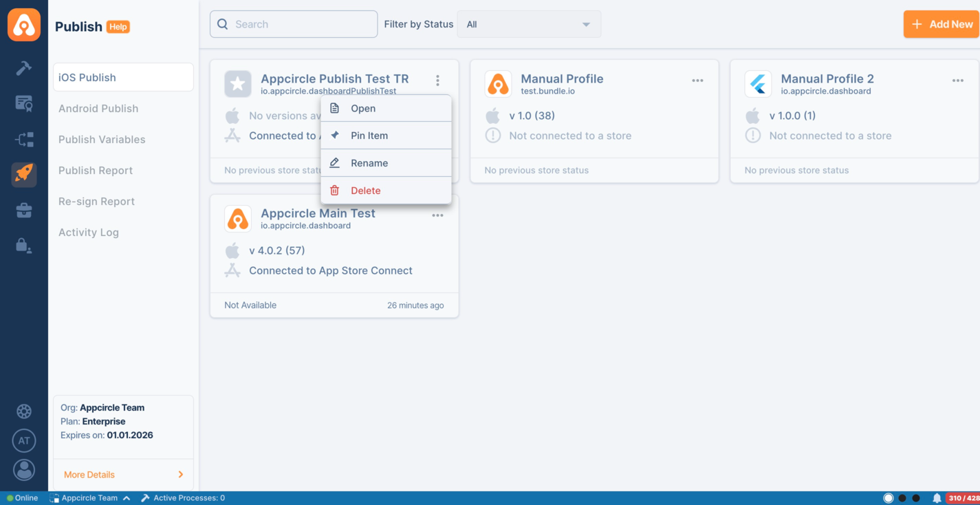Image resolution: width=980 pixels, height=505 pixels.
Task: Click the bell notifications icon
Action: tap(937, 498)
